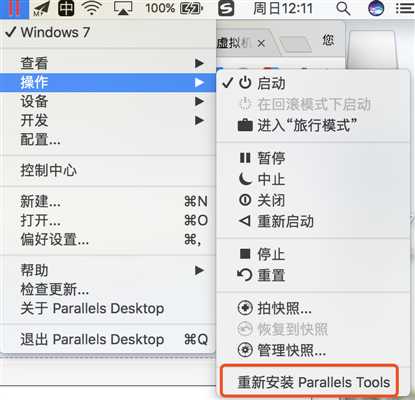Screen dimensions: 415x400
Task: Click the 中 input source icon
Action: click(x=66, y=8)
